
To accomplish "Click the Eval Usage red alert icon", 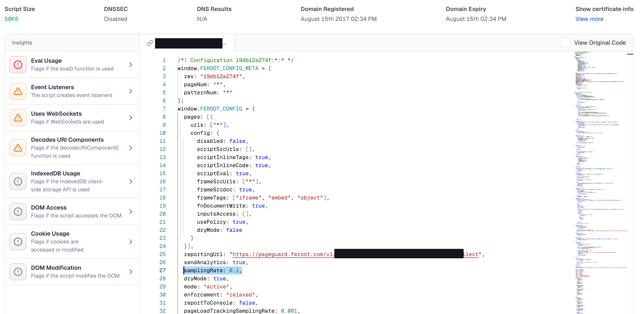I will coord(18,65).
